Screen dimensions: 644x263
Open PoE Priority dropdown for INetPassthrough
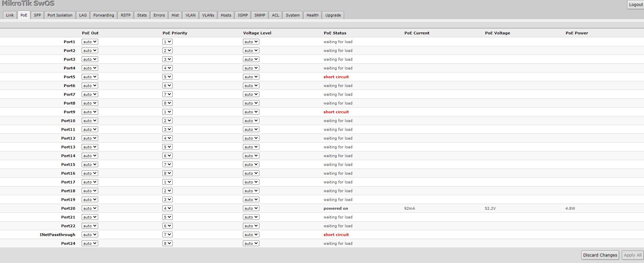[167, 235]
